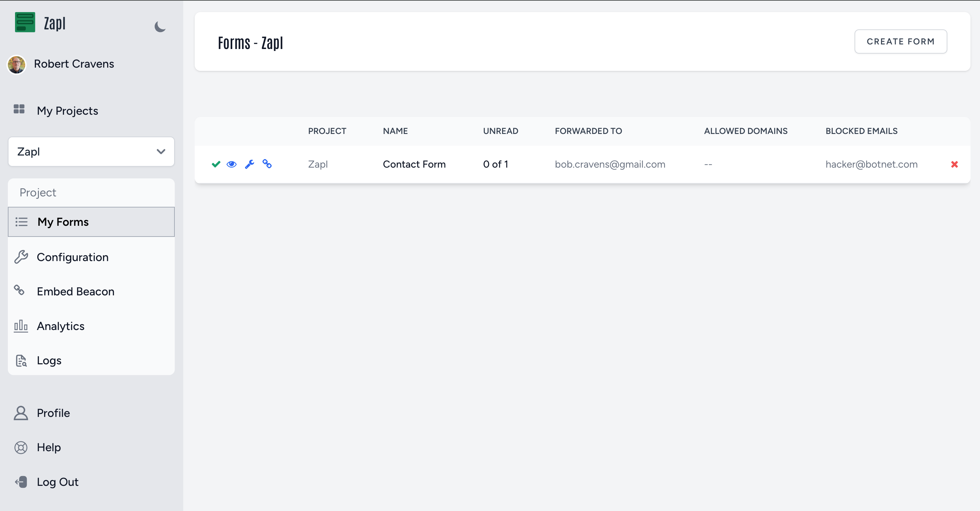
Task: Click the Profile navigation link
Action: click(53, 413)
